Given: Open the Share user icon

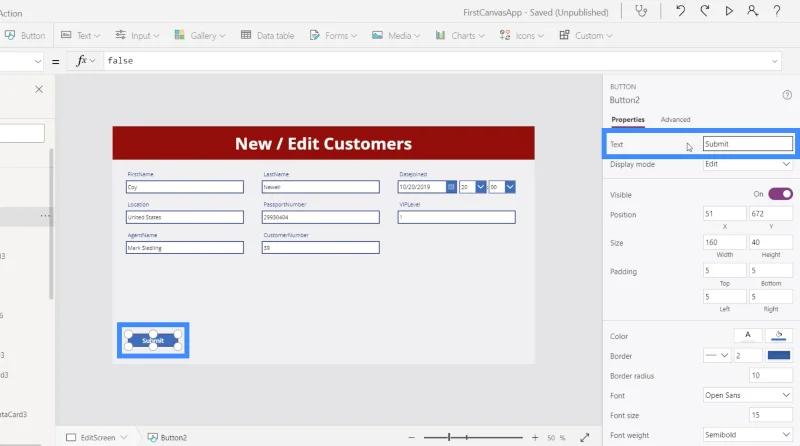Looking at the screenshot, I should click(753, 11).
